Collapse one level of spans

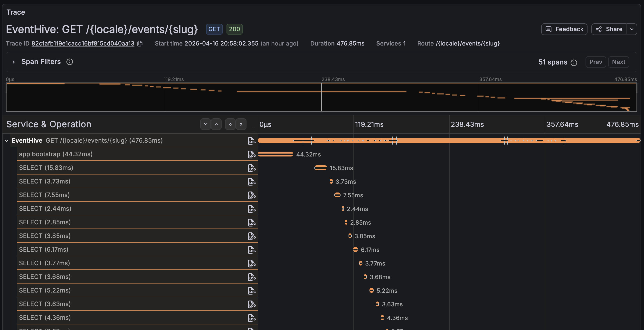216,124
